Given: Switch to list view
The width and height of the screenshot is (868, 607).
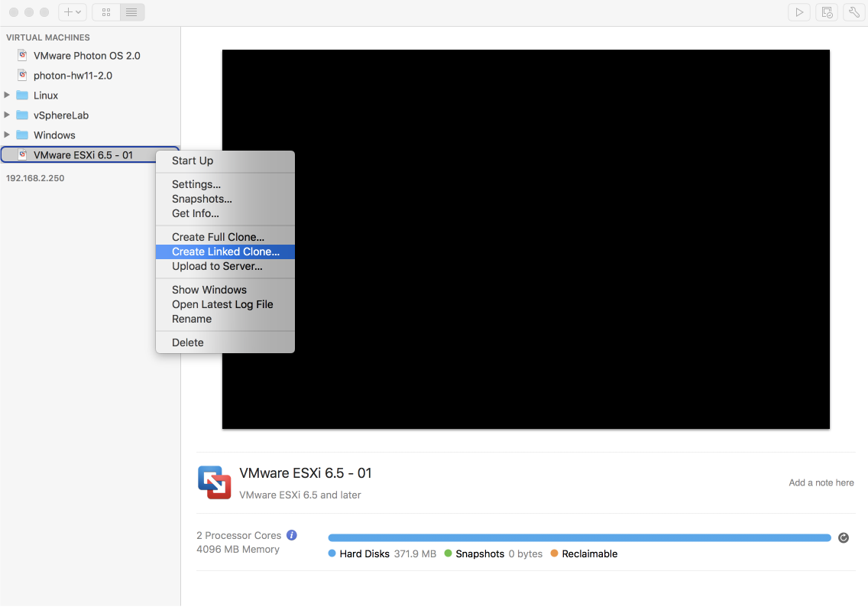Looking at the screenshot, I should click(x=131, y=12).
